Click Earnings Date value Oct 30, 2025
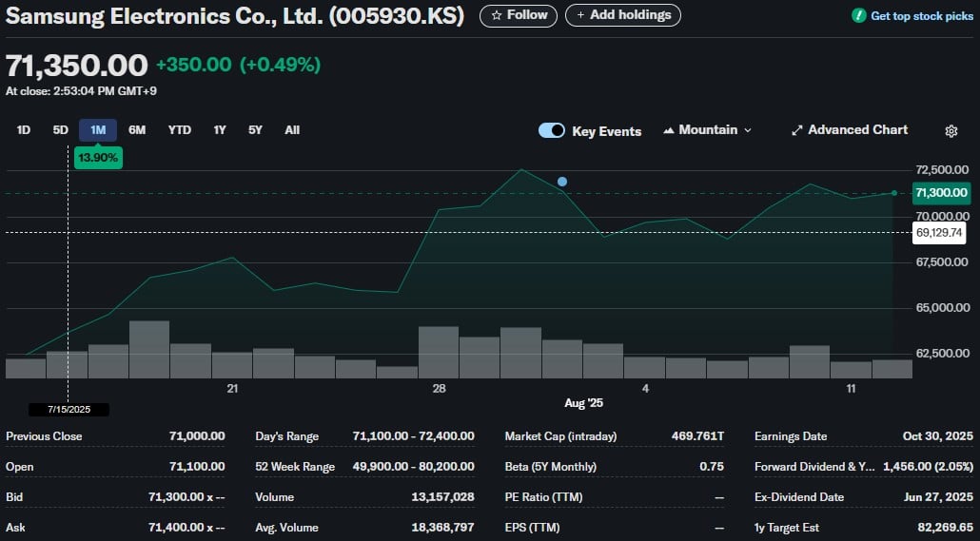Viewport: 980px width, 541px height. tap(937, 436)
